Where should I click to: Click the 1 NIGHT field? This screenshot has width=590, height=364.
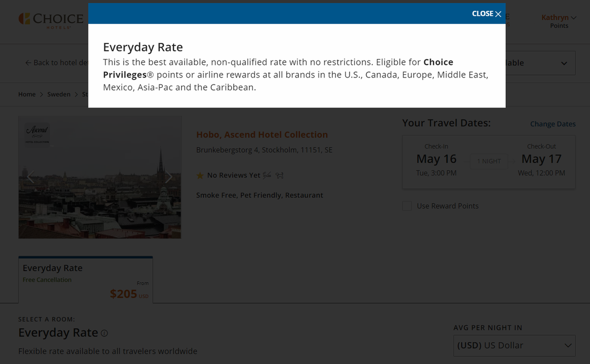click(x=489, y=161)
